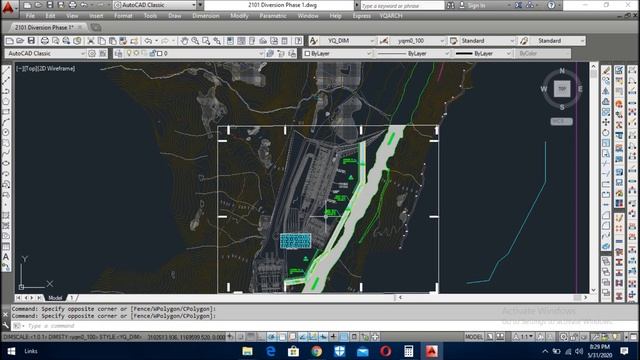Click the Workspace Settings gear icon

[92, 53]
